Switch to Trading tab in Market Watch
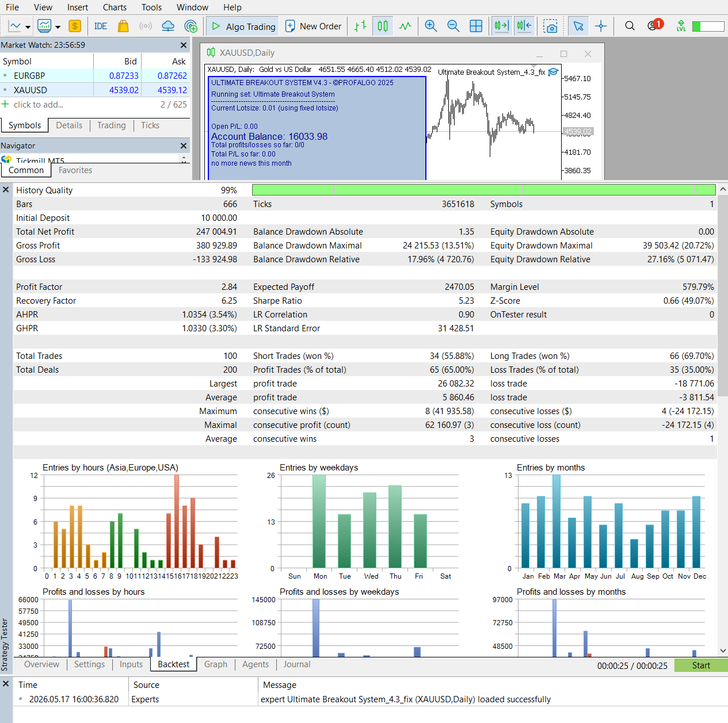 [112, 125]
